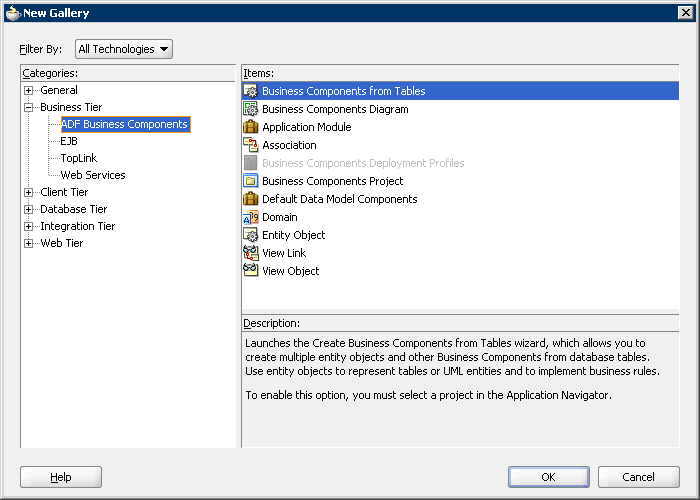This screenshot has height=500, width=700.
Task: Select View Object item text
Action: click(291, 271)
